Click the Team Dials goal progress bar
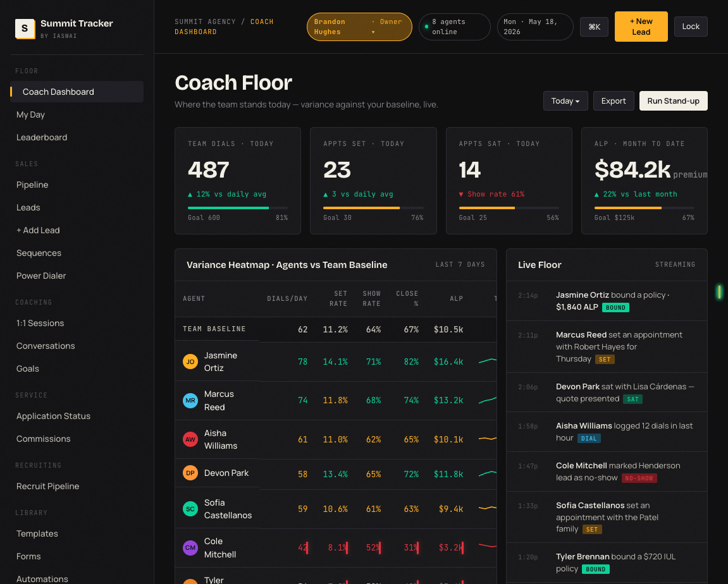This screenshot has width=728, height=584. pyautogui.click(x=238, y=208)
